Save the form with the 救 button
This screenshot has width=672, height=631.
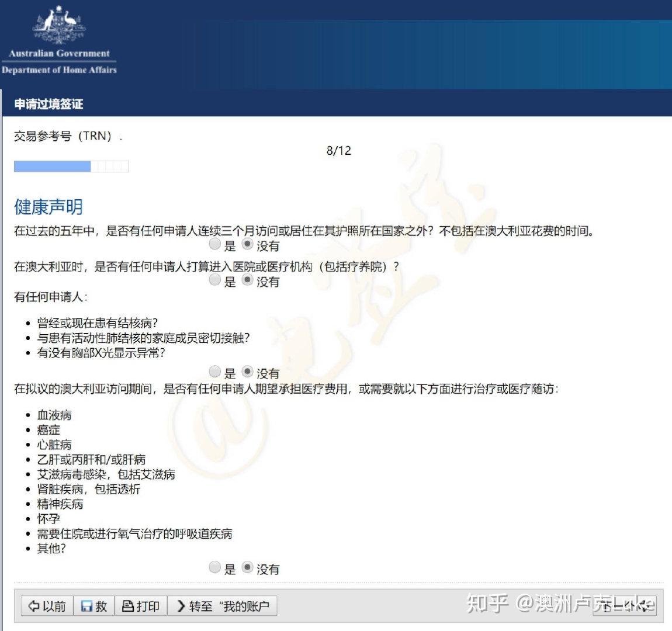click(x=94, y=606)
